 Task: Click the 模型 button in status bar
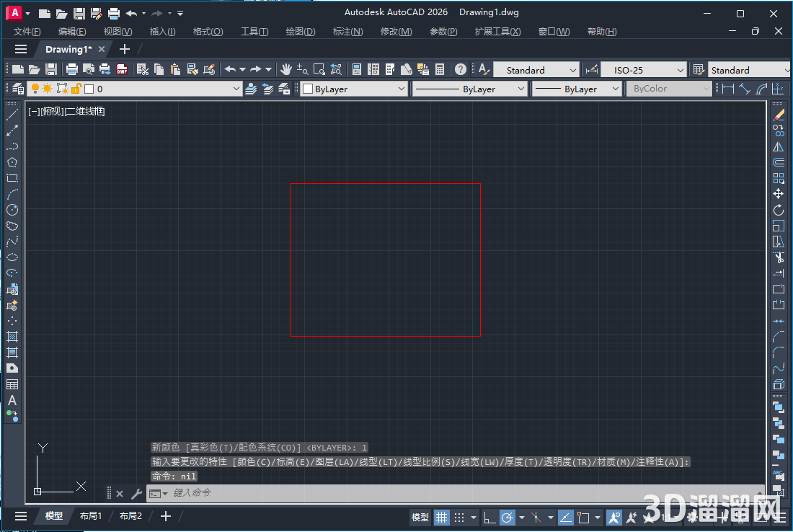420,518
